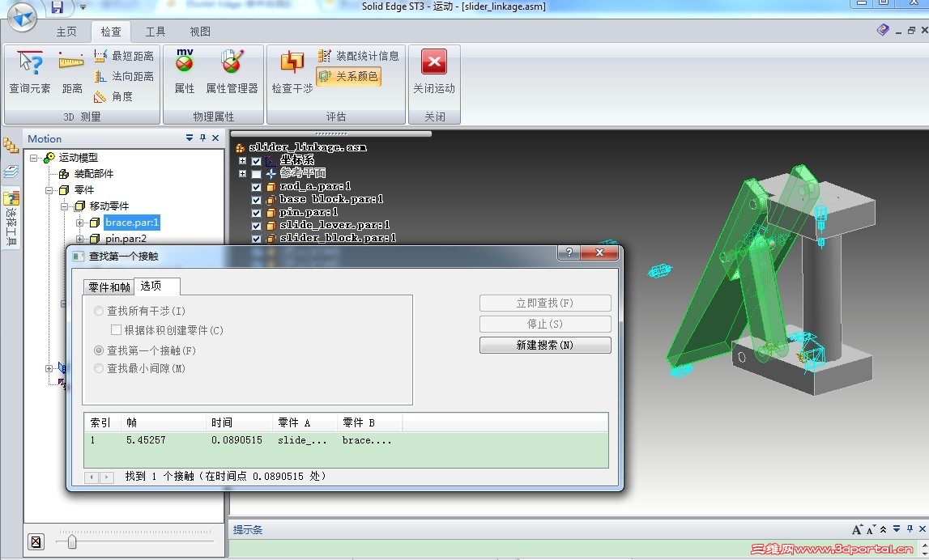
Task: Open physical Properties (属性) tool
Action: (x=184, y=72)
